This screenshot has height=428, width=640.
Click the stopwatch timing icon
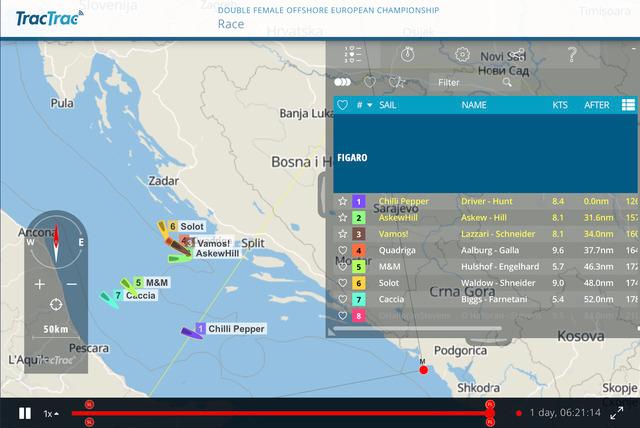(x=408, y=55)
